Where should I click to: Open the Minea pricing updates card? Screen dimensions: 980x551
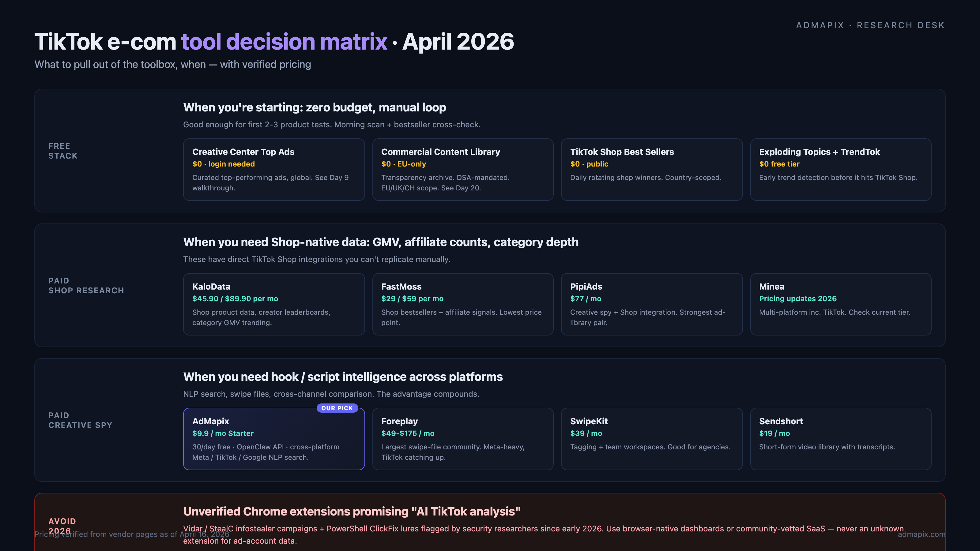(840, 304)
